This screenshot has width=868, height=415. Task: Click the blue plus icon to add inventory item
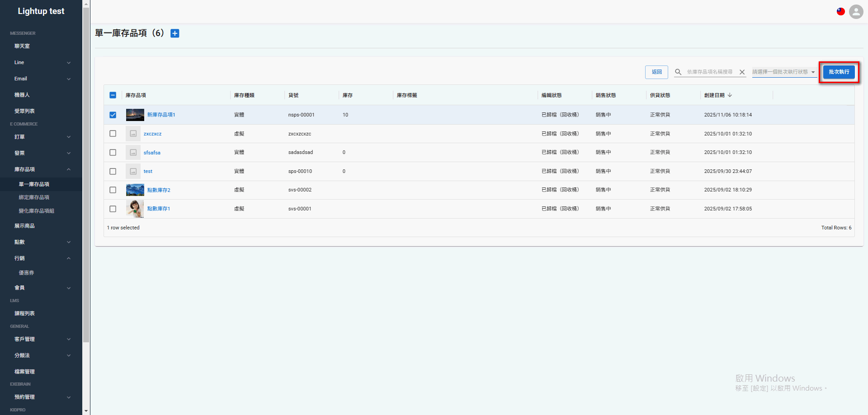pyautogui.click(x=175, y=33)
